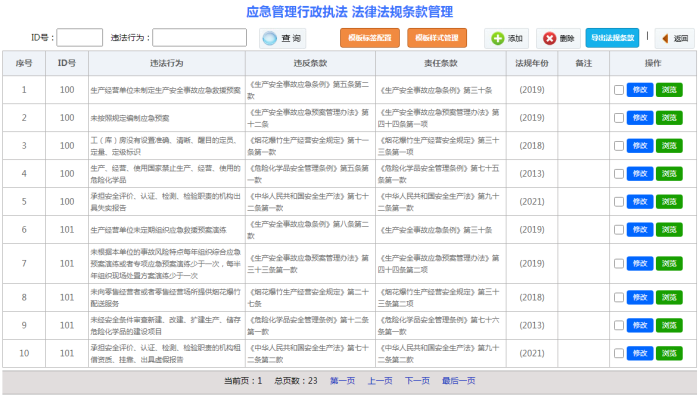Tick checkbox in row 6
Image resolution: width=700 pixels, height=395 pixels.
pyautogui.click(x=619, y=229)
